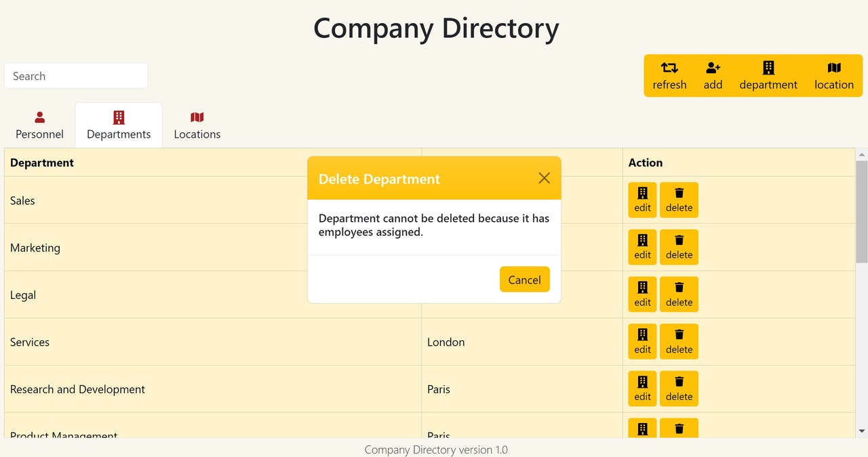Image resolution: width=868 pixels, height=457 pixels.
Task: Delete the Services department
Action: pyautogui.click(x=679, y=341)
